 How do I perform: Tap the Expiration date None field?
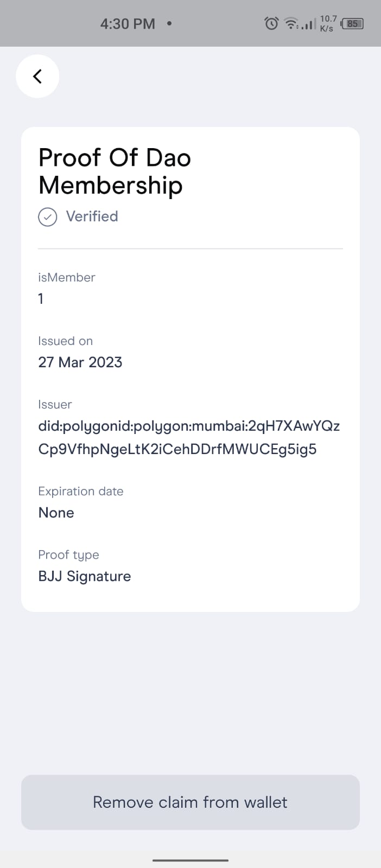(x=56, y=512)
